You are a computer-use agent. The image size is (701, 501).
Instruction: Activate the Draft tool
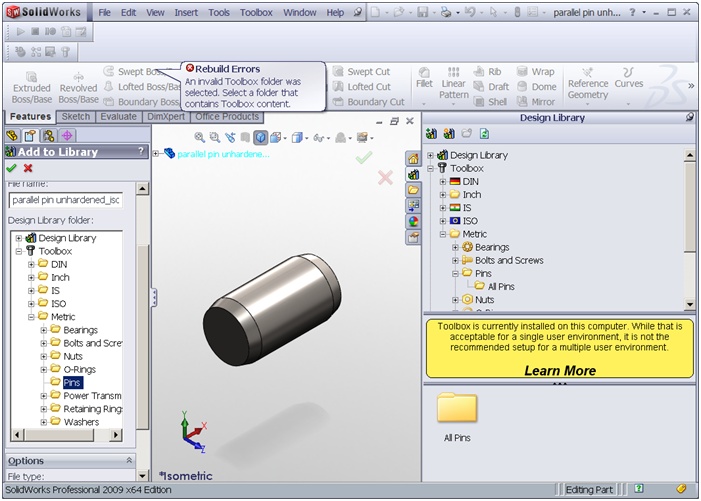[x=491, y=87]
